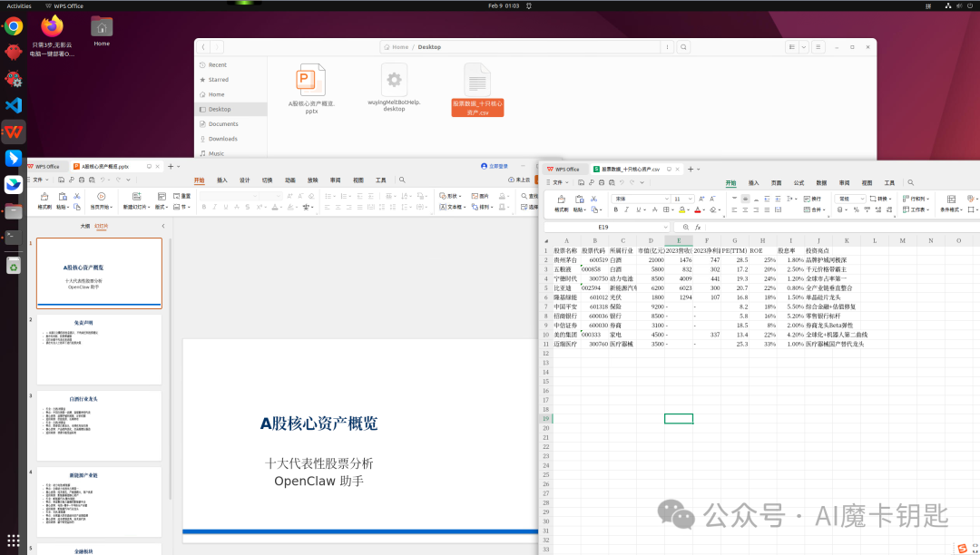Click the yellow fill color swatch in the spreadsheet
Image resolution: width=980 pixels, height=555 pixels.
coord(681,209)
